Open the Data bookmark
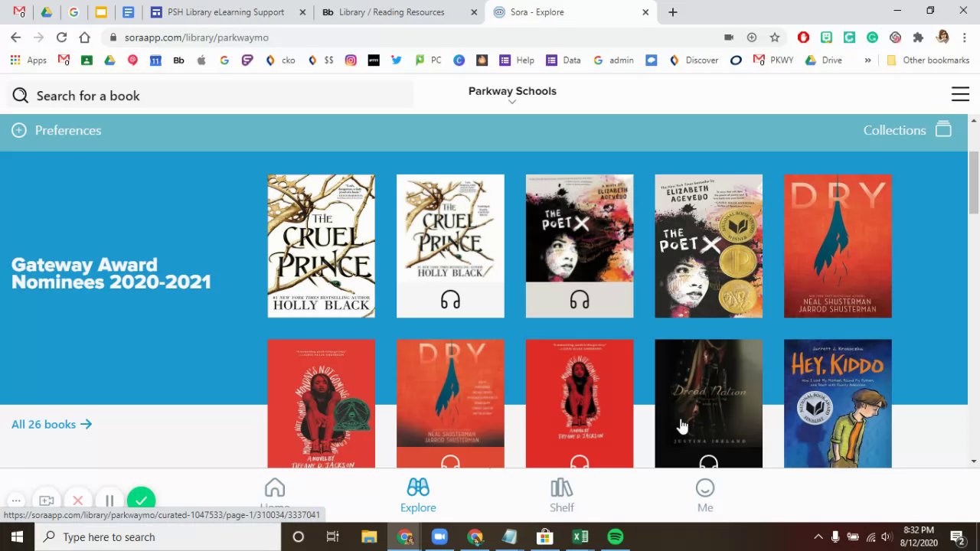The image size is (980, 551). pos(563,60)
